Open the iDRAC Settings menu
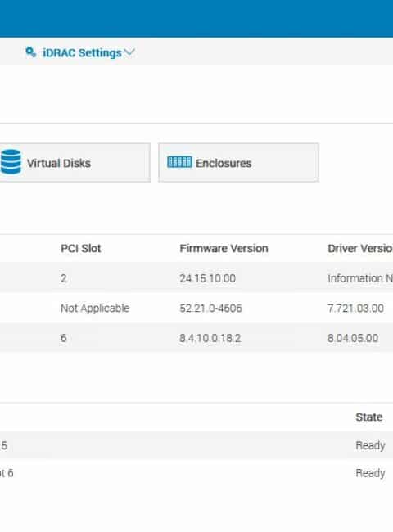 (80, 52)
